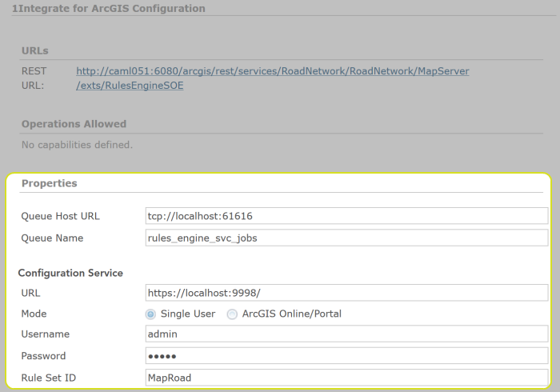Click into the Username field containing admin
The width and height of the screenshot is (560, 392).
(346, 334)
